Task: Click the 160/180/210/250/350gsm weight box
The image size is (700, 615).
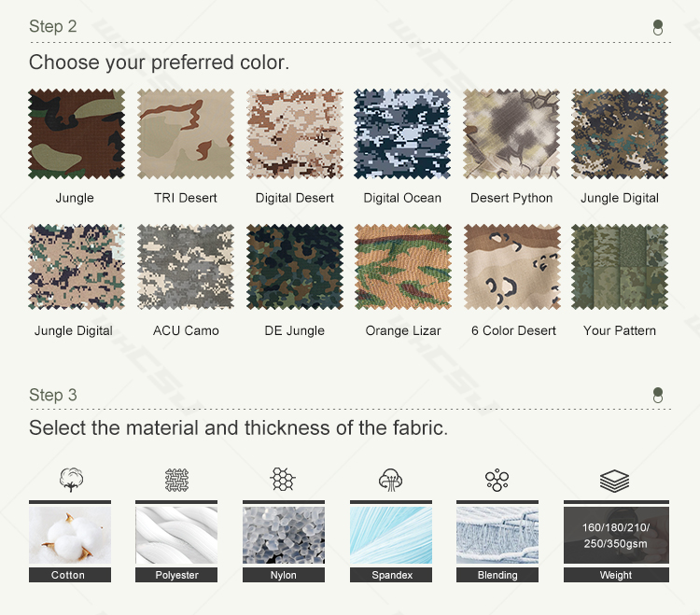Action: 615,535
